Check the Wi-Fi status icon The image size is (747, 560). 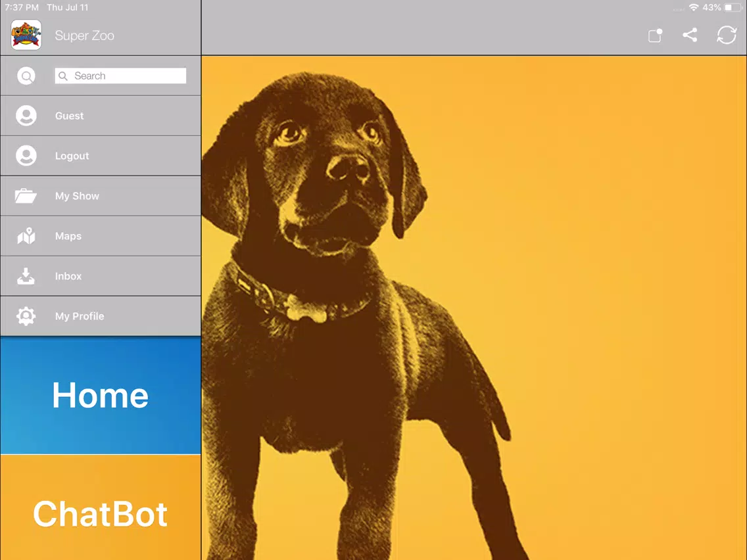pyautogui.click(x=694, y=8)
